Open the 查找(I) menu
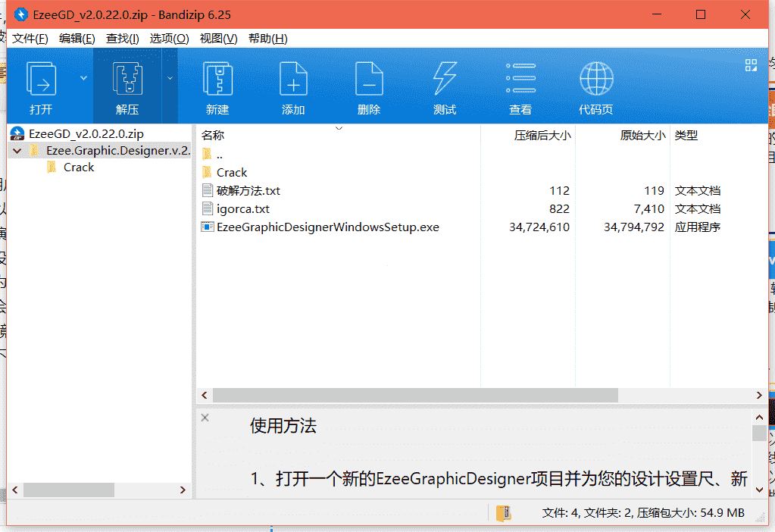The height and width of the screenshot is (532, 775). [123, 39]
